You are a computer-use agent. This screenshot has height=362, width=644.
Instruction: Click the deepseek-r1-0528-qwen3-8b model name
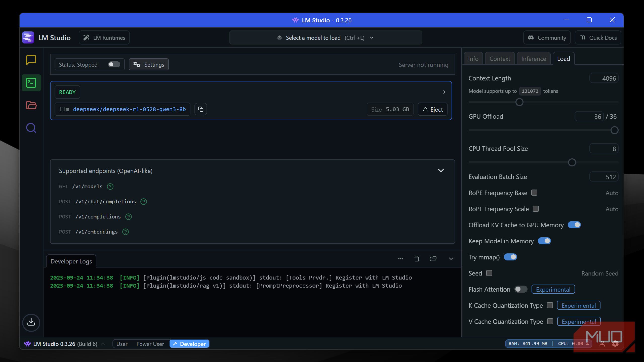tap(129, 109)
